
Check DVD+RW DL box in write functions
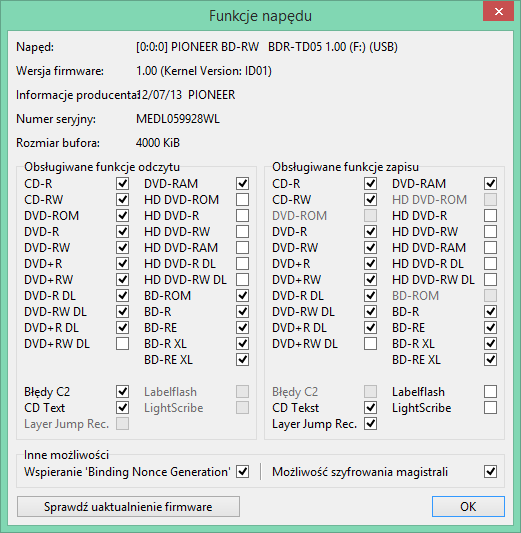[x=370, y=343]
